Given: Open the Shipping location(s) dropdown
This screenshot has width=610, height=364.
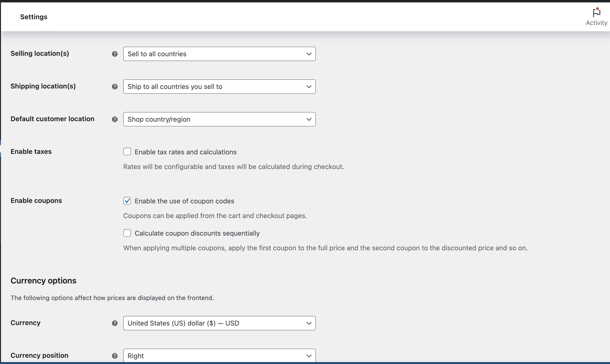Looking at the screenshot, I should [x=219, y=87].
